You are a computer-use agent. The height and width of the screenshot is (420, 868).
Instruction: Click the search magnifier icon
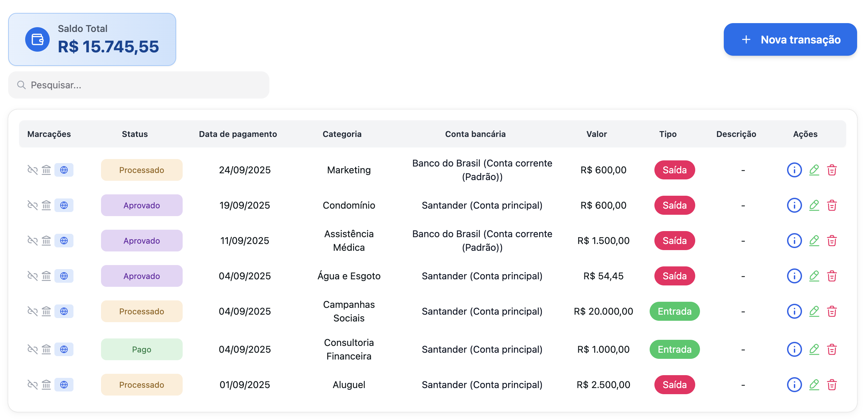tap(21, 85)
